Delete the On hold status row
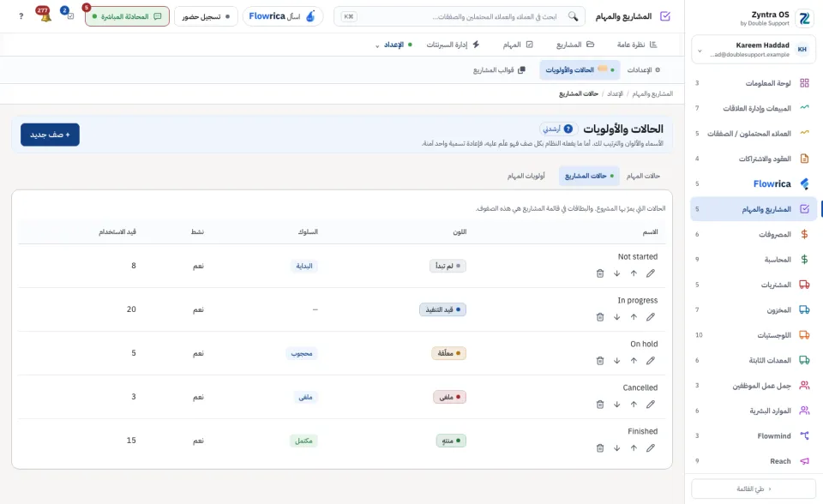Viewport: 823px width, 504px height. click(x=600, y=360)
